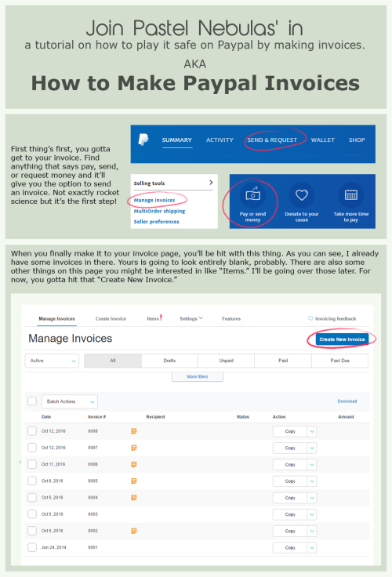Click the Invoice # column header
392x577 pixels.
96,416
